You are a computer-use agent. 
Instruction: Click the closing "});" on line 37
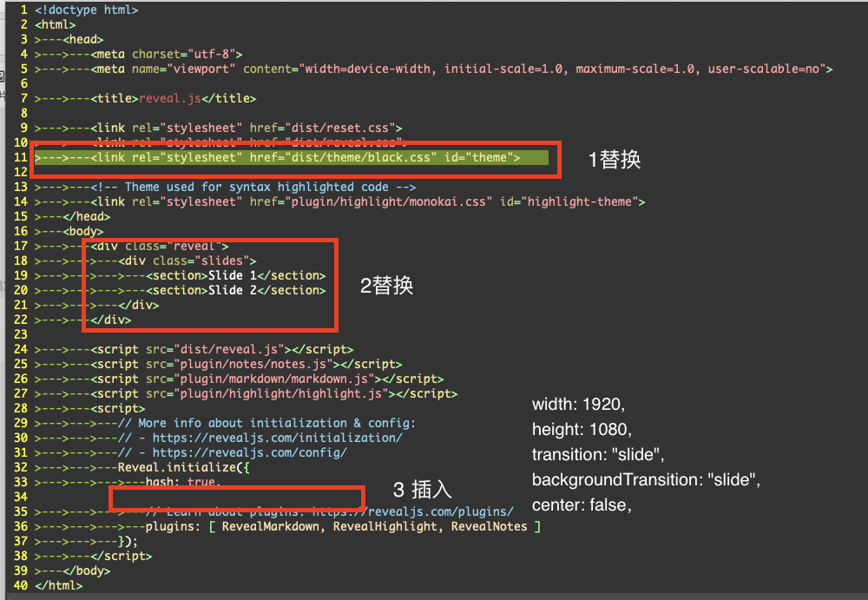pos(128,541)
